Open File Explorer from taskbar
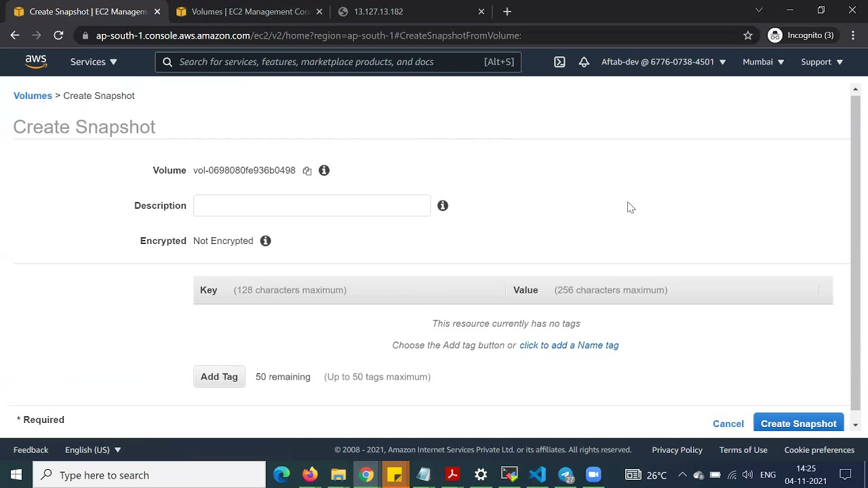Image resolution: width=868 pixels, height=488 pixels. 338,475
